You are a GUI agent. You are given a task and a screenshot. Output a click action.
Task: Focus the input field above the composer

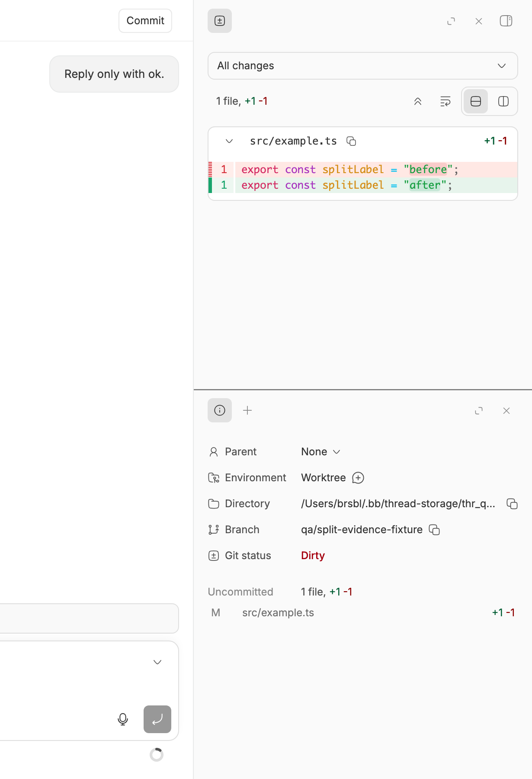89,618
